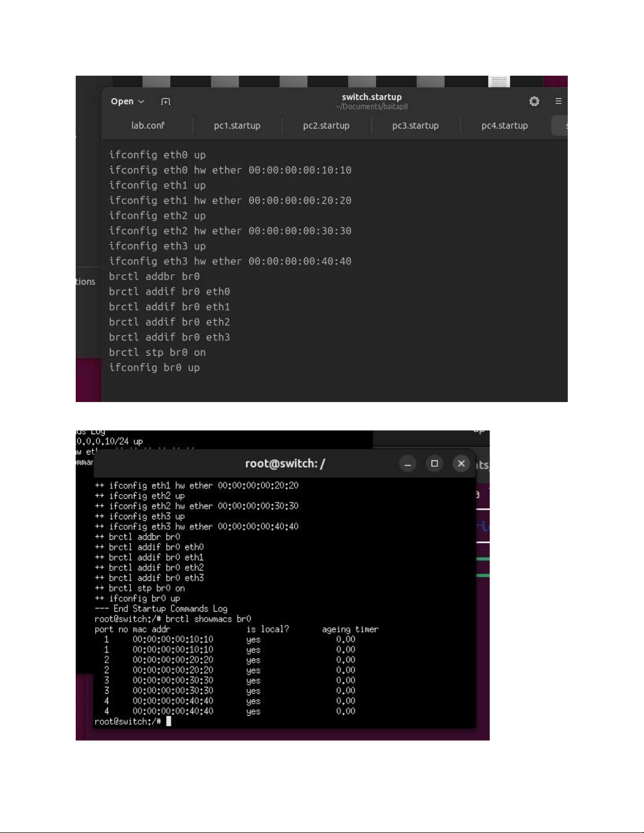Click the terminal prompt cursor at bottom
644x833 pixels.
[x=169, y=722]
